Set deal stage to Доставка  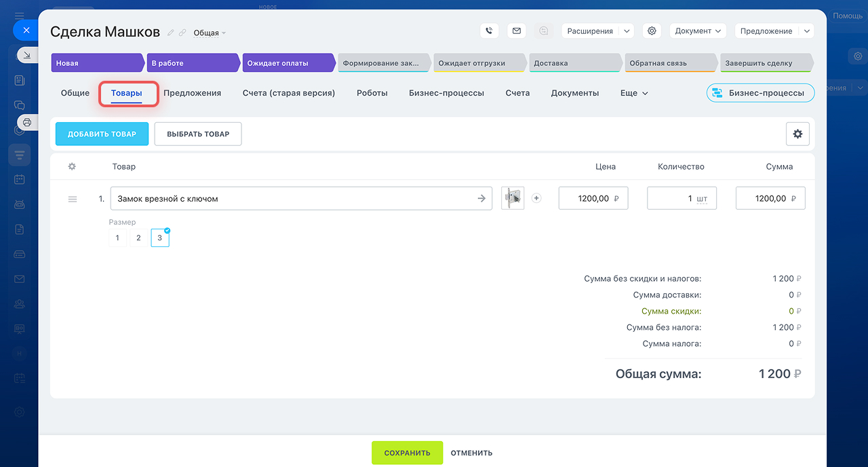[x=573, y=63]
